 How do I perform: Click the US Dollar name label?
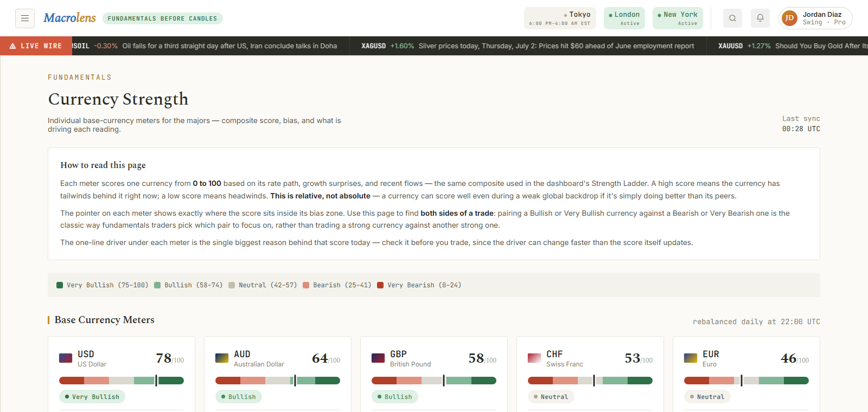point(92,364)
